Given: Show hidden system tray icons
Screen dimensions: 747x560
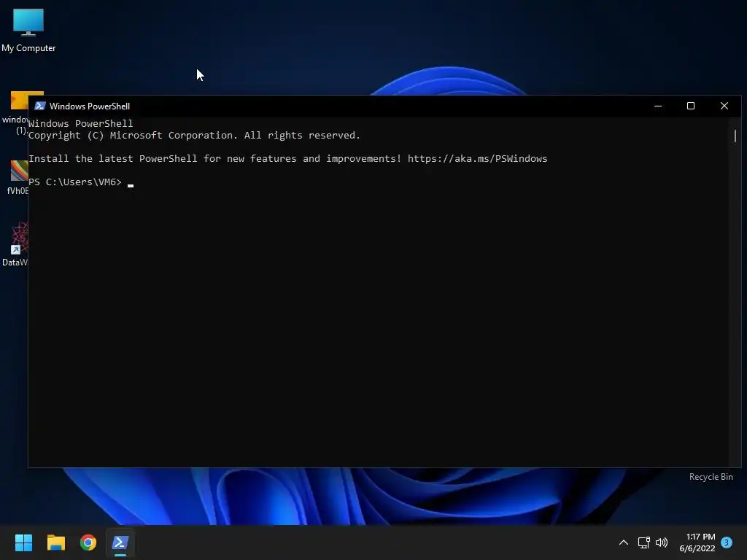Looking at the screenshot, I should click(x=623, y=542).
